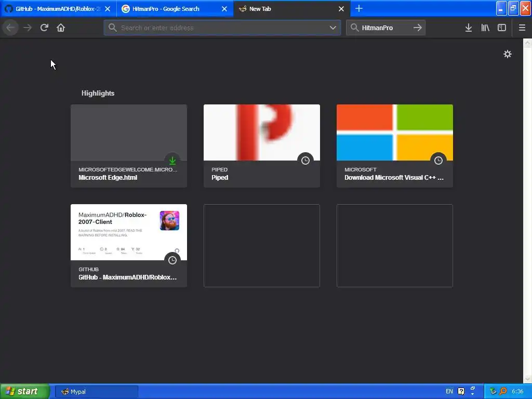Toggle the sidebar view icon
The height and width of the screenshot is (399, 532).
502,28
